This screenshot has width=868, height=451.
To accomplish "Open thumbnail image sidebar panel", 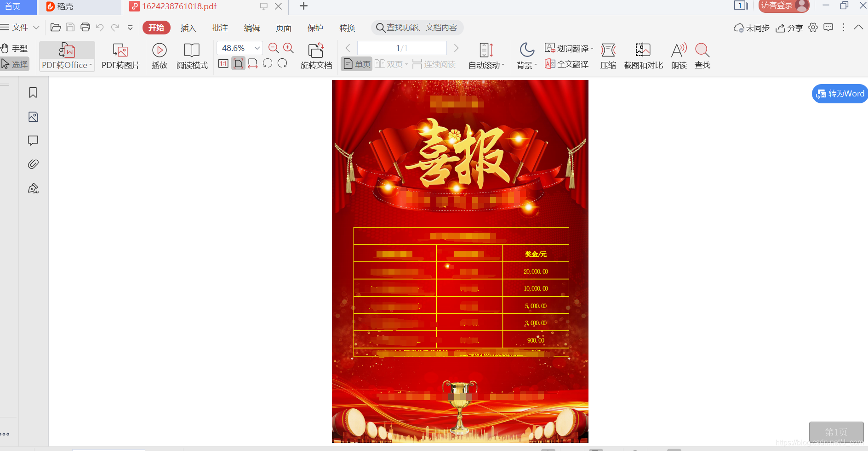I will [x=33, y=117].
